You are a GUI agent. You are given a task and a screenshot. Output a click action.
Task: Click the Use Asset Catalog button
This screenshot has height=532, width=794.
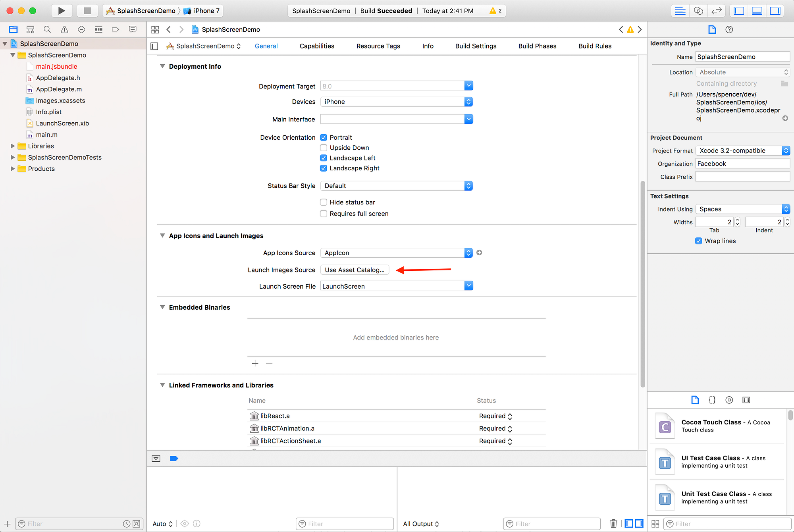[x=355, y=270]
